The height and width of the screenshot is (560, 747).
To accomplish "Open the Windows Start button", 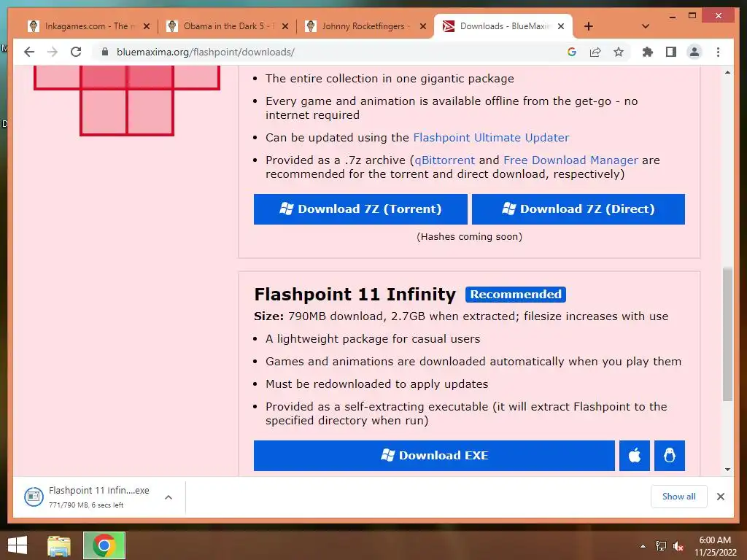I will click(18, 545).
